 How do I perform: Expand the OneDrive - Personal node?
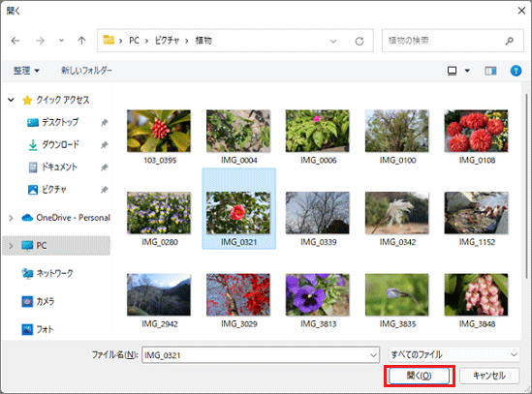[11, 218]
